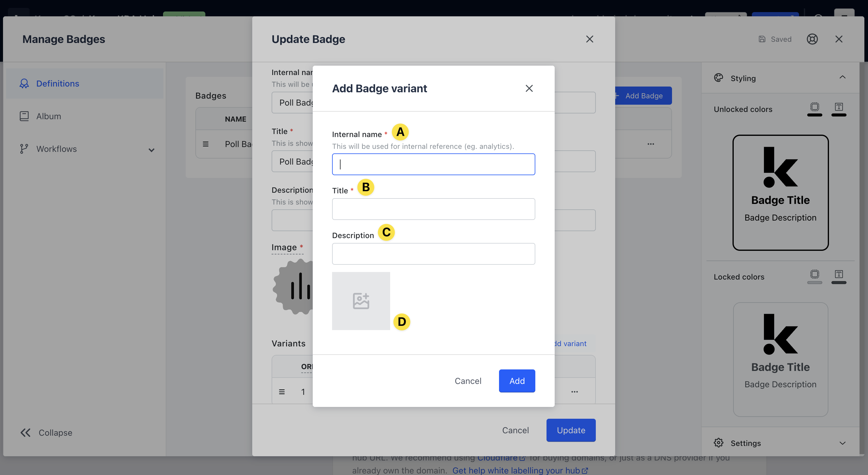Open the Definitions badge icon item
Image resolution: width=868 pixels, height=475 pixels.
(x=24, y=84)
